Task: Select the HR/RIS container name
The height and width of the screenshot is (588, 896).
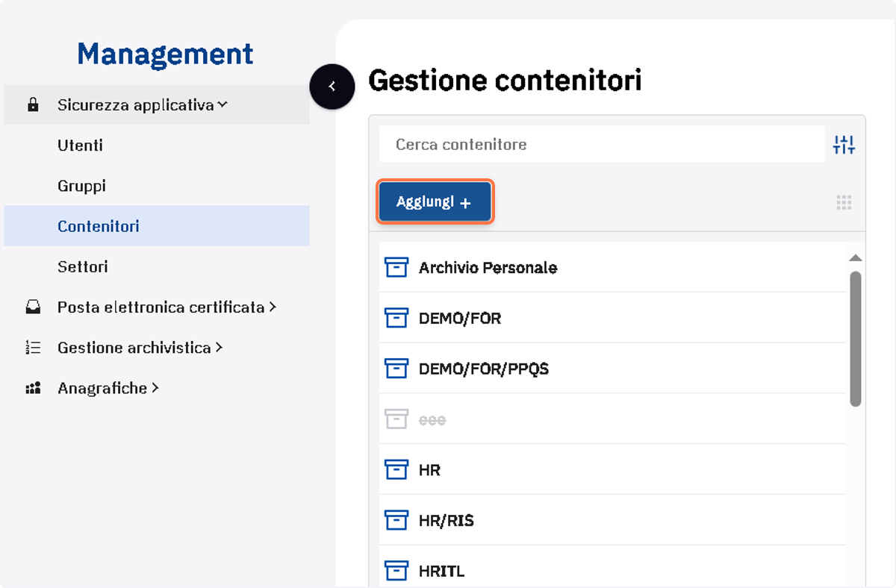Action: [x=447, y=522]
